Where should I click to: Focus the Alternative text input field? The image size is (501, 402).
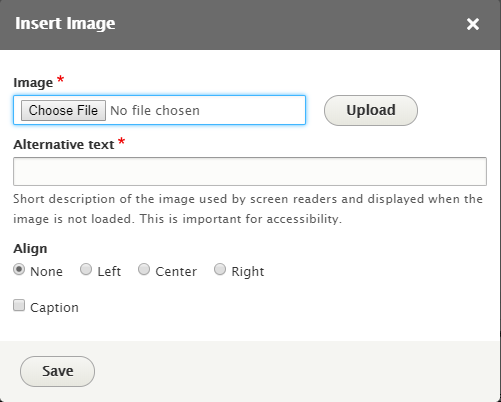click(x=250, y=171)
